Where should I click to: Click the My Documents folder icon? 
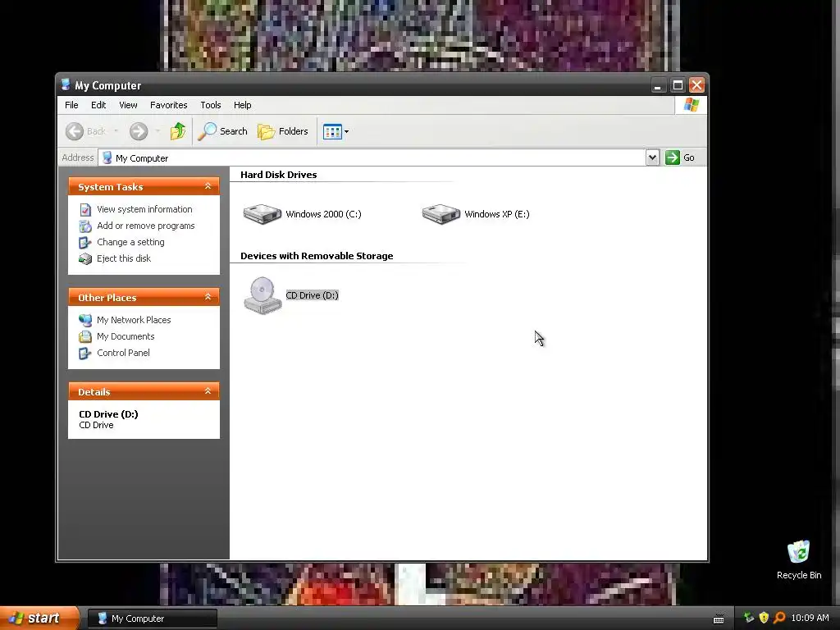pyautogui.click(x=85, y=337)
